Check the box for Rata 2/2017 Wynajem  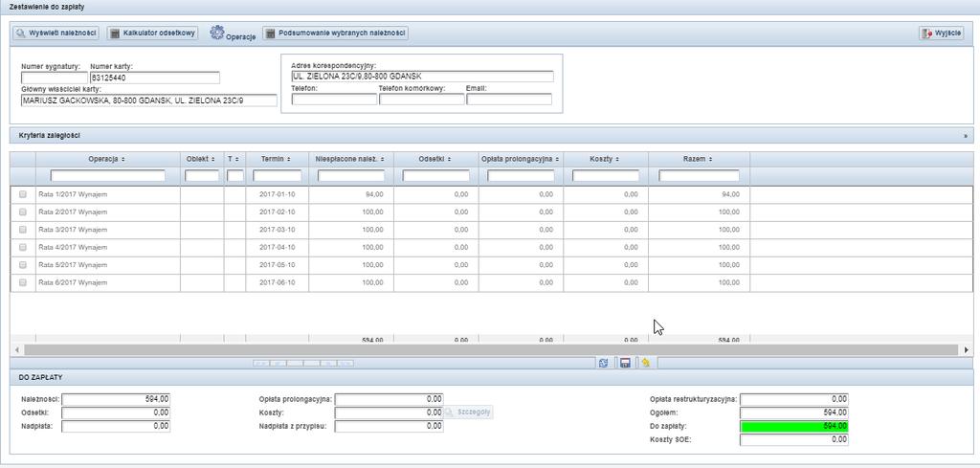[23, 212]
